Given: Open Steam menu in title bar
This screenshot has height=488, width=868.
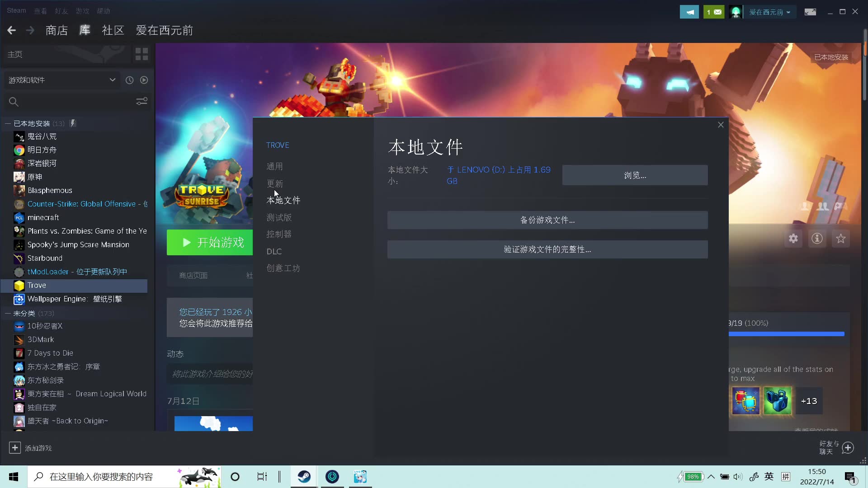Looking at the screenshot, I should [16, 10].
